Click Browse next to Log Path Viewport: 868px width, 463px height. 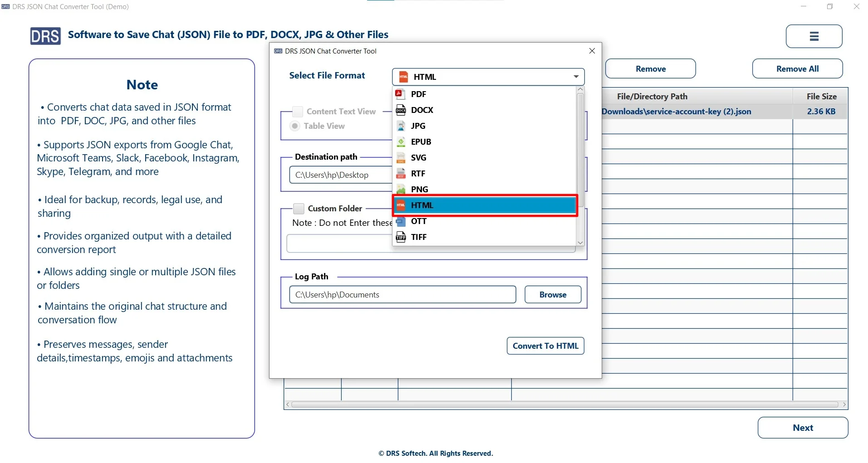[x=553, y=295]
